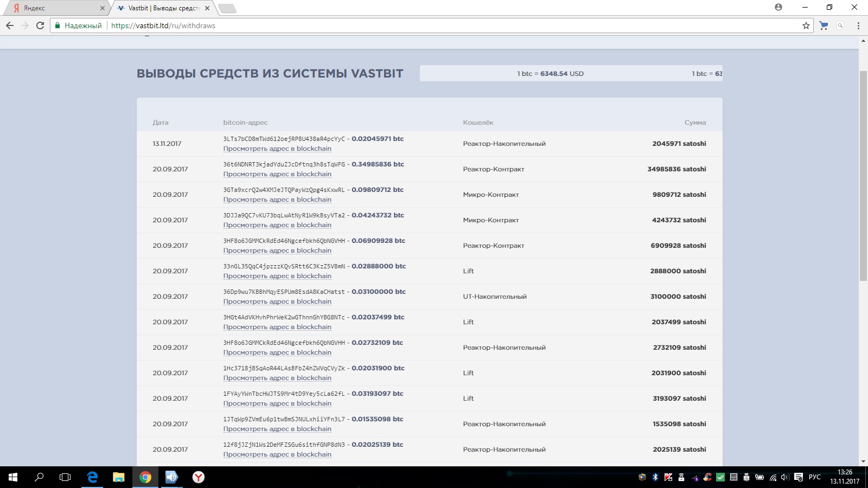Open the Chrome profile avatar icon
The width and height of the screenshot is (868, 488).
[778, 7]
